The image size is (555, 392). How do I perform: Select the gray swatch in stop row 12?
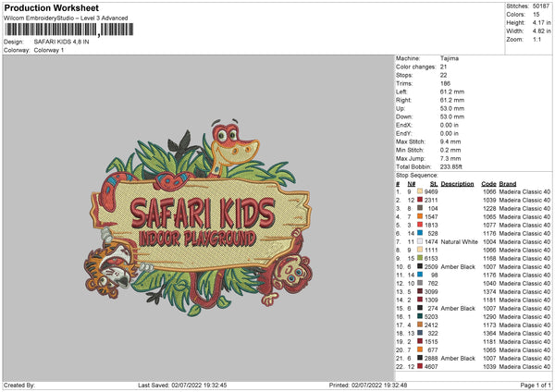click(420, 283)
